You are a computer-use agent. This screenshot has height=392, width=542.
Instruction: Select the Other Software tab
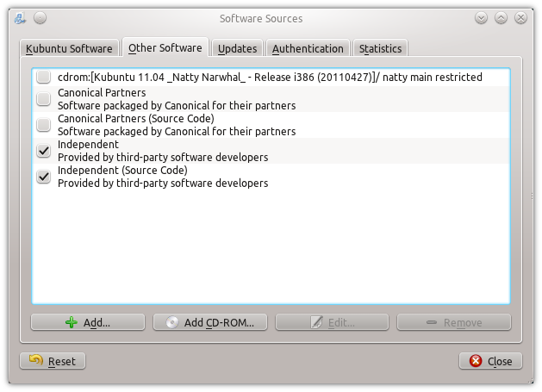pyautogui.click(x=165, y=47)
